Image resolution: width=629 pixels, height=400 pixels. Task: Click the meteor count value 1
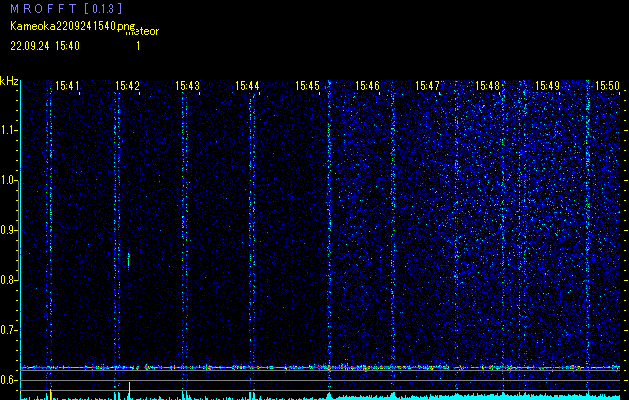(138, 46)
